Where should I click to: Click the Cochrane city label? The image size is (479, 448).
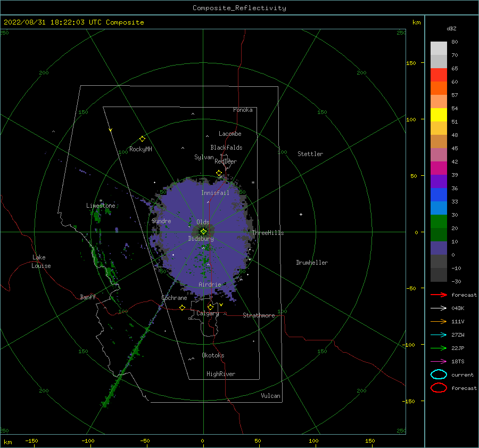pos(174,298)
